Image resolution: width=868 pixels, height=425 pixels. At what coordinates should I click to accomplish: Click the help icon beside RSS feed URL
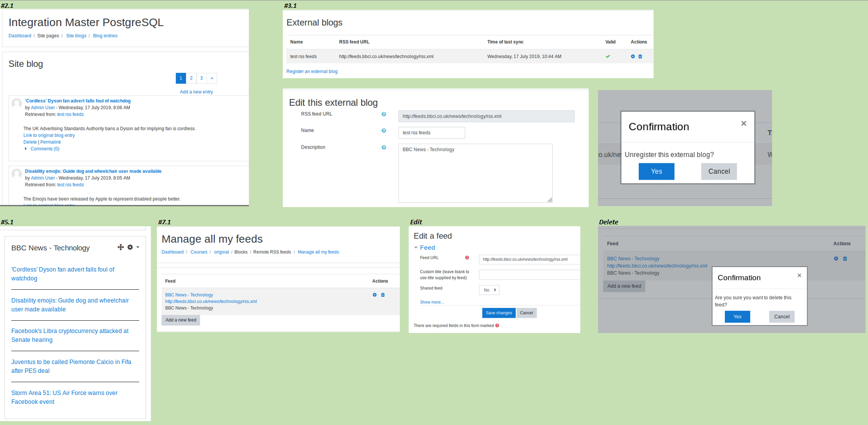point(384,114)
